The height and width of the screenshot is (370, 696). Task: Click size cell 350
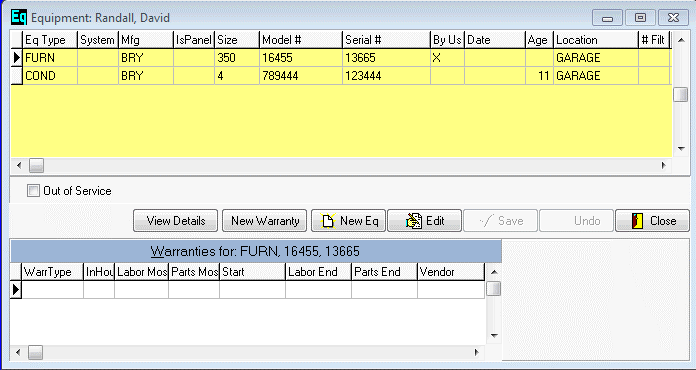[x=237, y=58]
